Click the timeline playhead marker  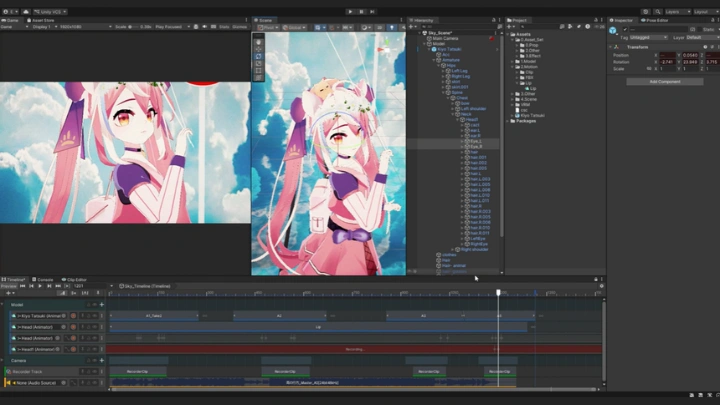[498, 292]
